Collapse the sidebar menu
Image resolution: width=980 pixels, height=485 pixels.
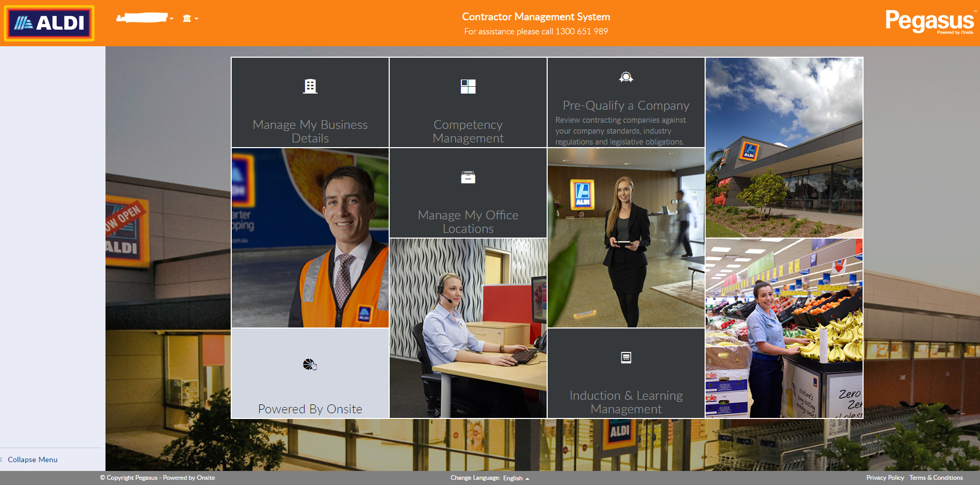29,460
